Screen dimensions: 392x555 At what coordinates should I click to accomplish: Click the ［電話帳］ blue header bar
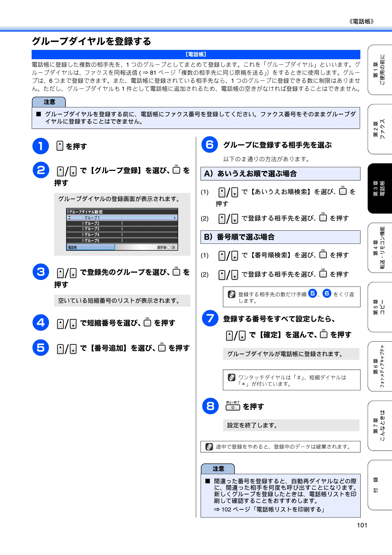(x=196, y=54)
